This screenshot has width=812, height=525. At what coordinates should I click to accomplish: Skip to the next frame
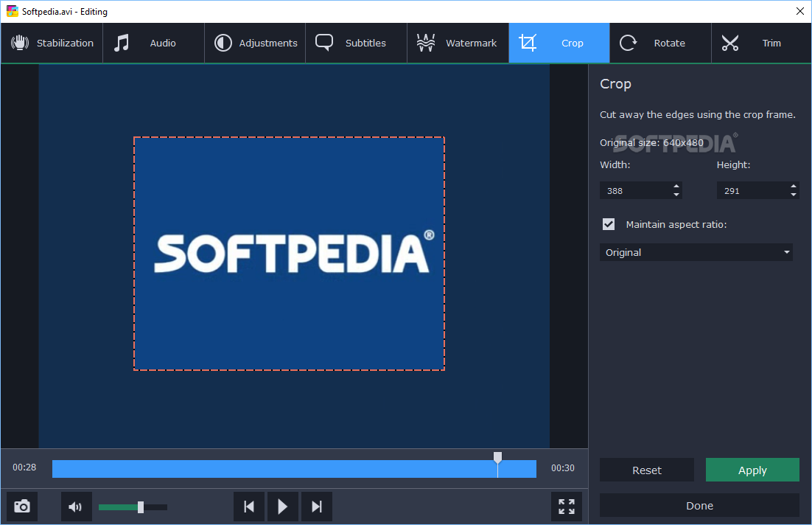click(316, 507)
